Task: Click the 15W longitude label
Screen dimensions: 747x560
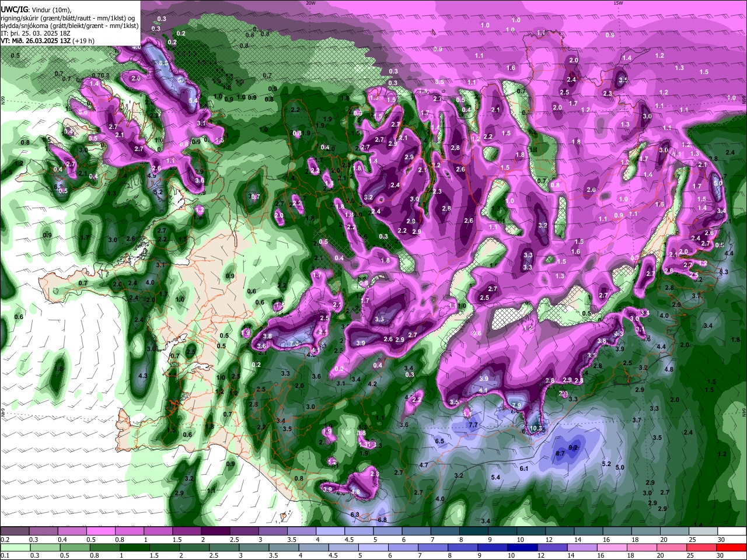Action: tap(619, 3)
